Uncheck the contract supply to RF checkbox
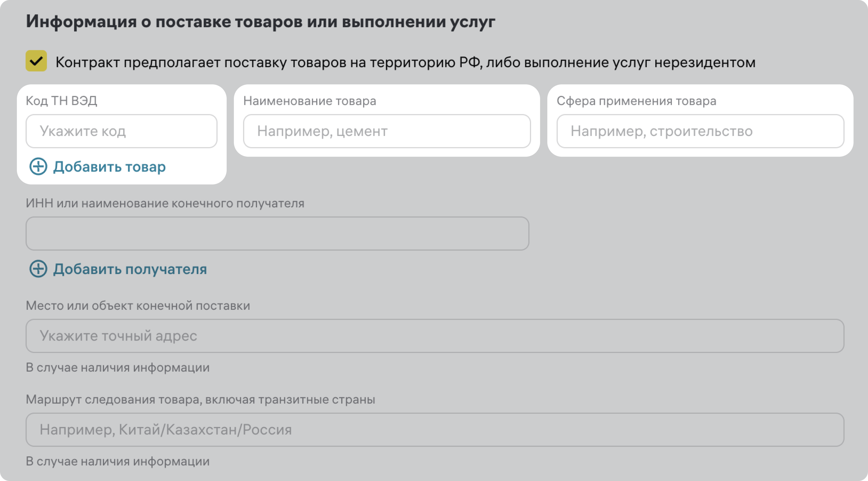 [x=36, y=61]
